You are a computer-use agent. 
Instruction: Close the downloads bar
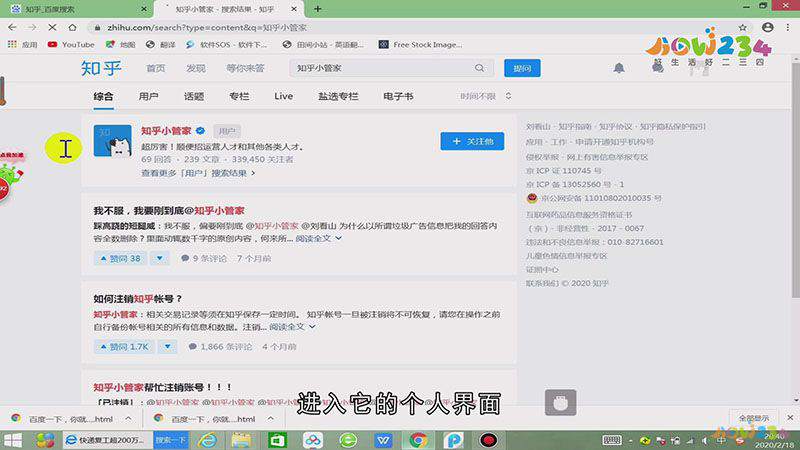790,417
